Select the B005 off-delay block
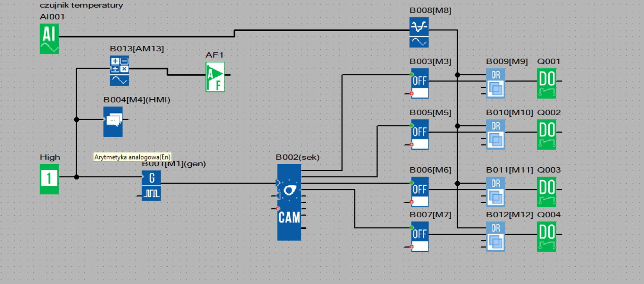The image size is (644, 284). coord(420,134)
